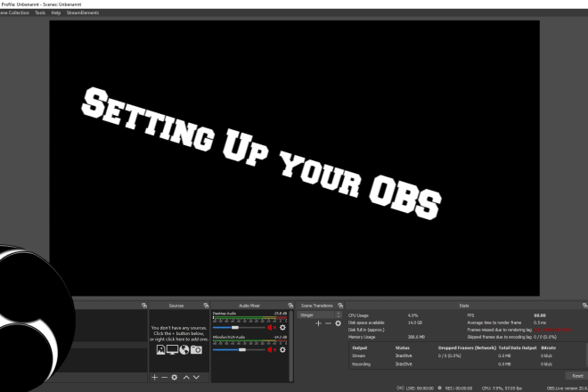The height and width of the screenshot is (392, 588).
Task: Open the Help menu
Action: (x=56, y=12)
